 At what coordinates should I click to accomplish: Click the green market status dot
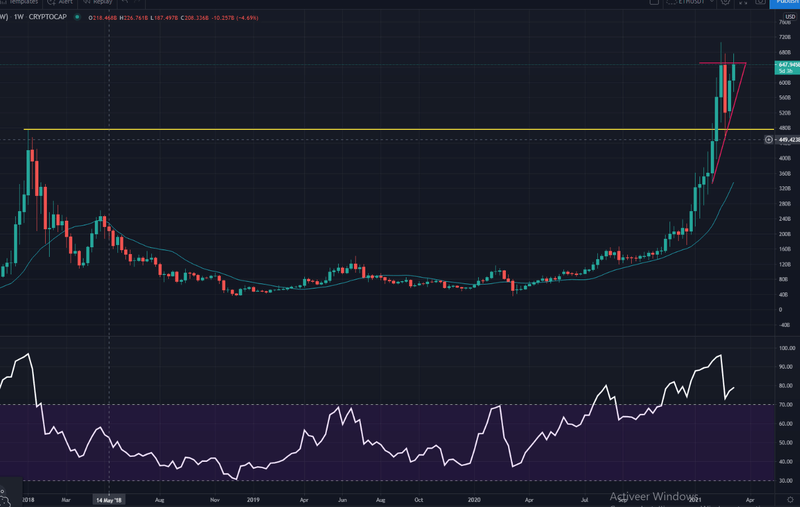pyautogui.click(x=77, y=17)
